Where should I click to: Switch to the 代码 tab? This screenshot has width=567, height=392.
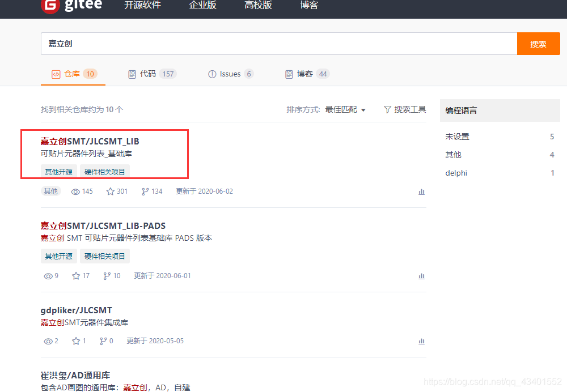(152, 74)
